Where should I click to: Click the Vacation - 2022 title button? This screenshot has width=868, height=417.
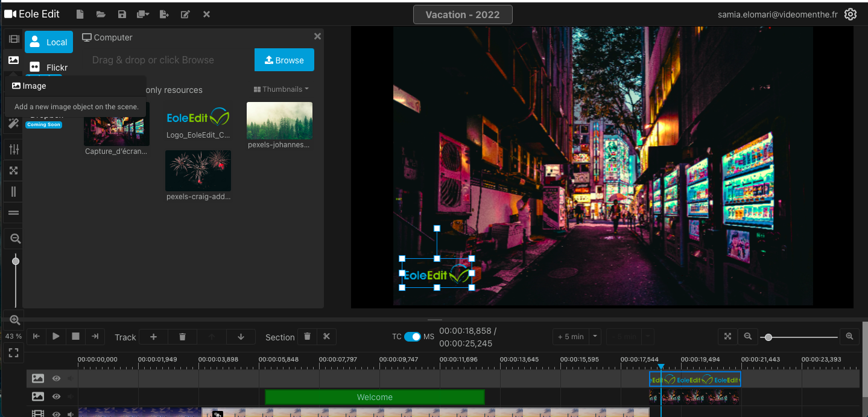[x=463, y=14]
